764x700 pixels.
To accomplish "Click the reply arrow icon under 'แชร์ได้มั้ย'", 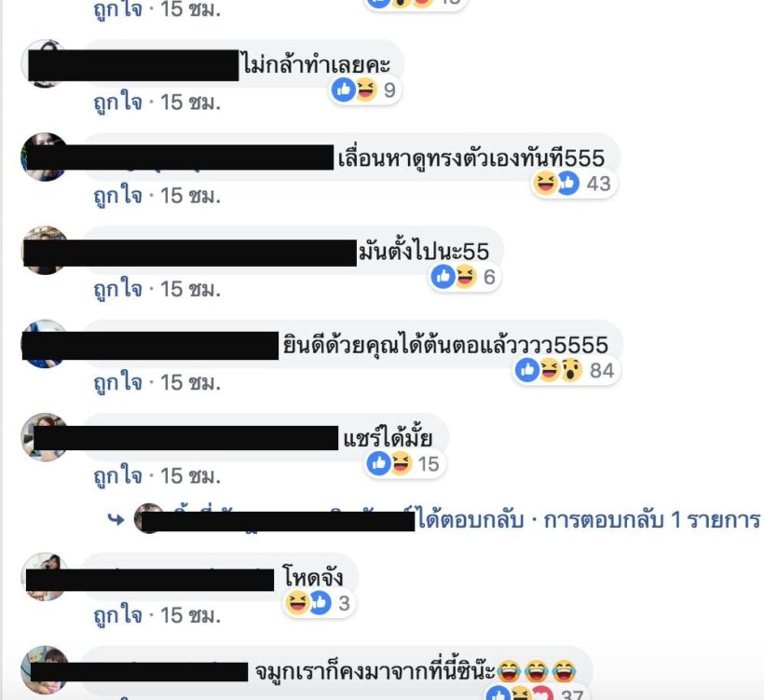I will [116, 519].
